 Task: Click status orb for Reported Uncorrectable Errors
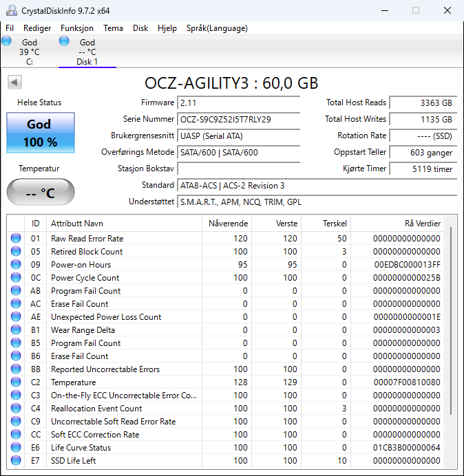pos(16,369)
